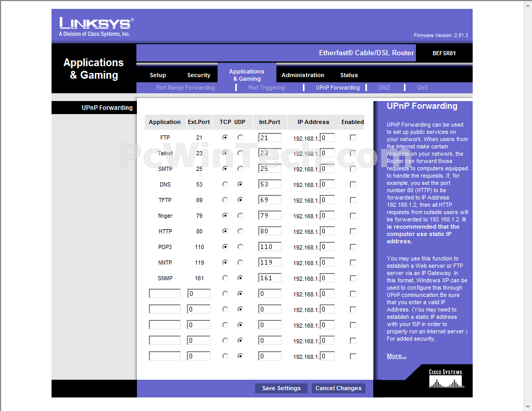
Task: Enable the TFTP forwarding checkbox
Action: (x=353, y=200)
